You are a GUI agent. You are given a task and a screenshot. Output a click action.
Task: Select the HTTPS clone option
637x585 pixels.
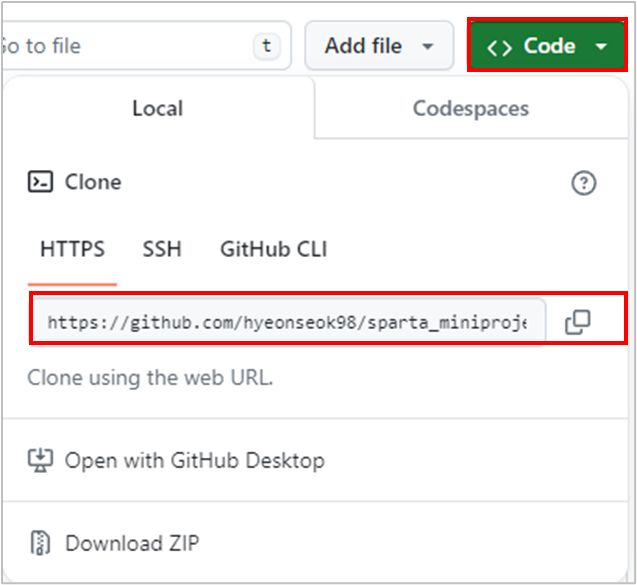[72, 249]
